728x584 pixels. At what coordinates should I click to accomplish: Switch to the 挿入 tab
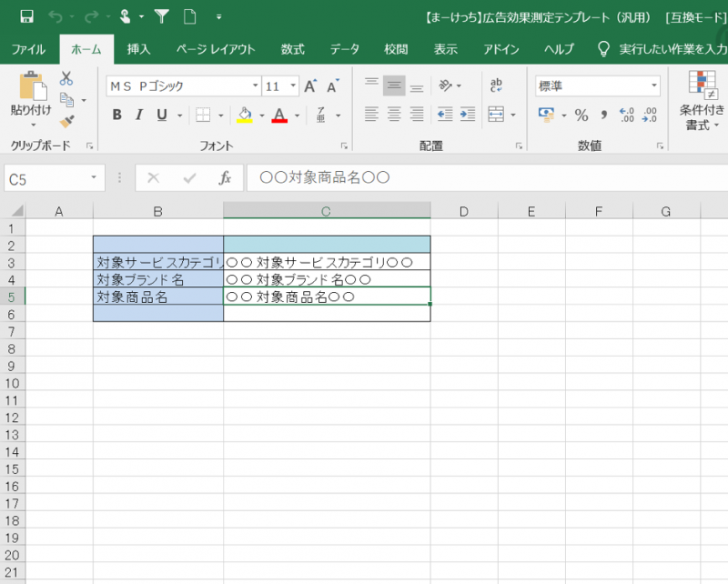click(139, 49)
